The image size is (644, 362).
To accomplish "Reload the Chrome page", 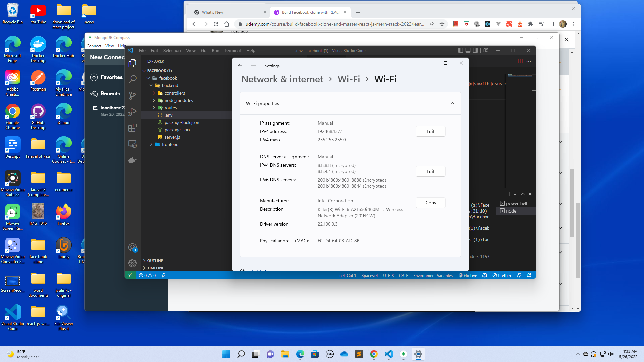I will click(216, 24).
